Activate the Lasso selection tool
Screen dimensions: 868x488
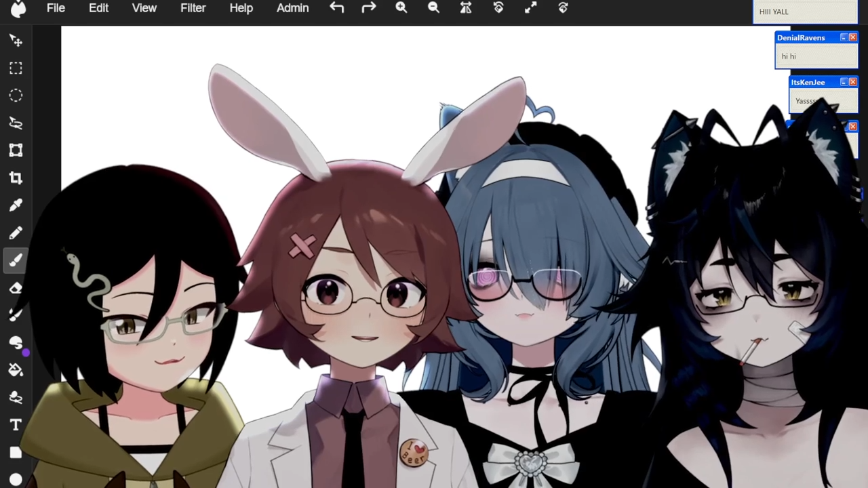(x=16, y=123)
